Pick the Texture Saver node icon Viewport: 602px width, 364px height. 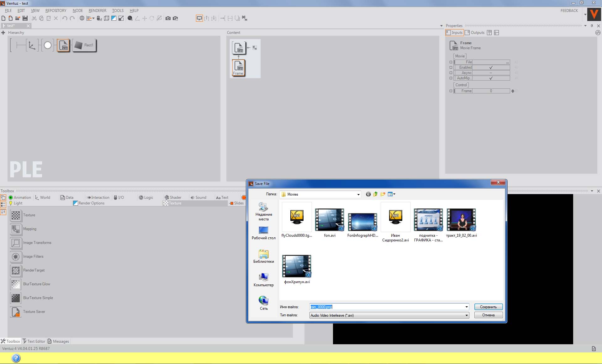[16, 312]
